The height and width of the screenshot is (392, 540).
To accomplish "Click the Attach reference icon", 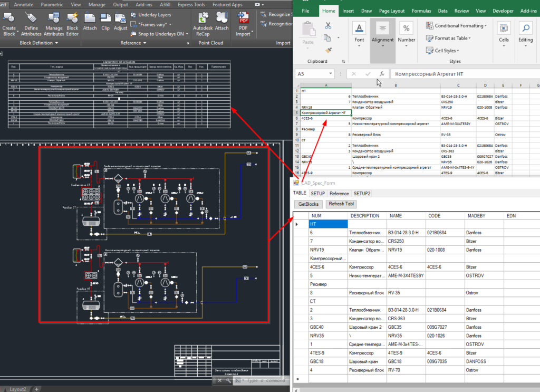I will [x=90, y=22].
